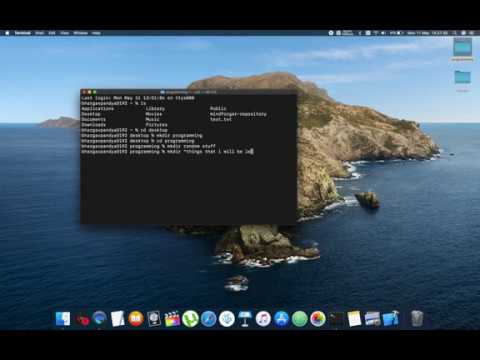Open the Help menu
This screenshot has width=480, height=360.
tap(96, 33)
